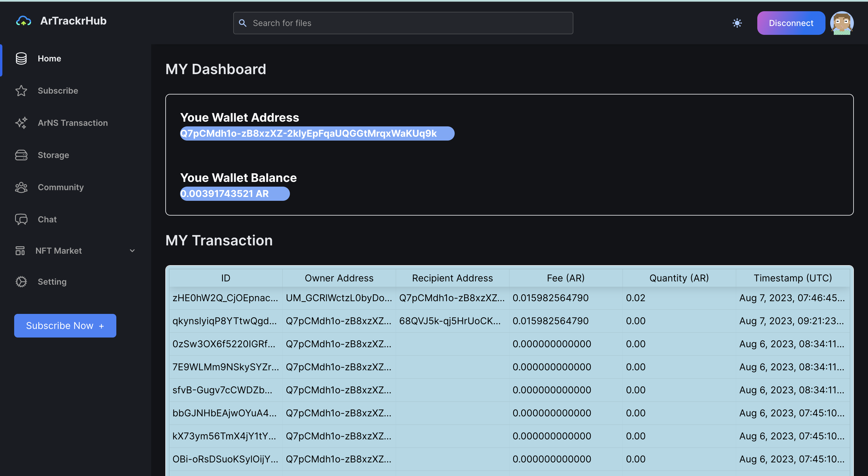This screenshot has width=868, height=476.
Task: Click the Storage drive icon
Action: point(21,155)
